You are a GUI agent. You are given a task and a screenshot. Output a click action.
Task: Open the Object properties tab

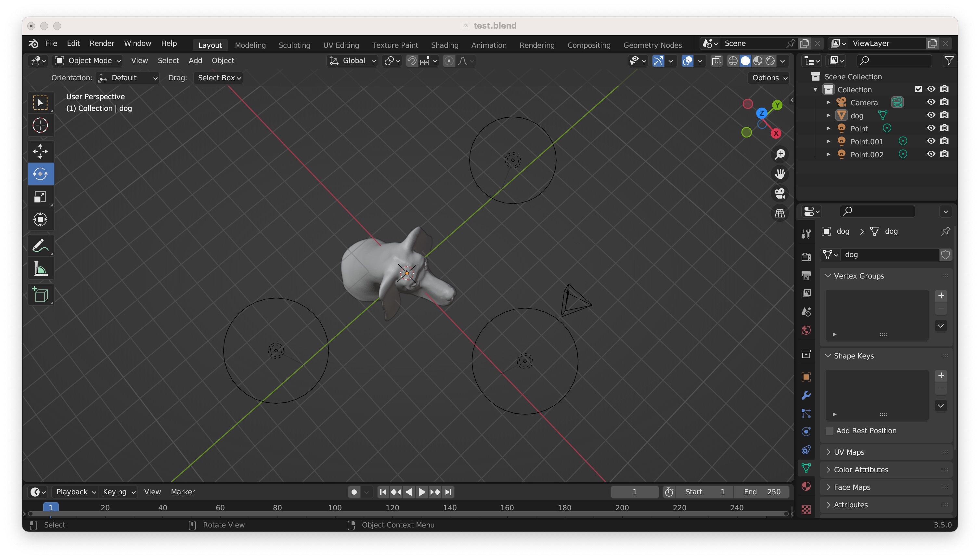806,377
